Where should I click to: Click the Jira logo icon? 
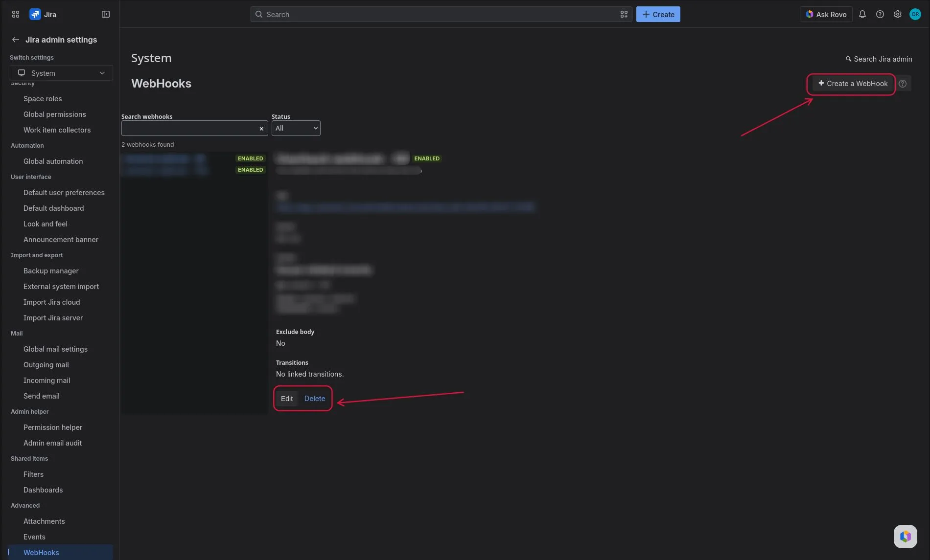pyautogui.click(x=35, y=14)
